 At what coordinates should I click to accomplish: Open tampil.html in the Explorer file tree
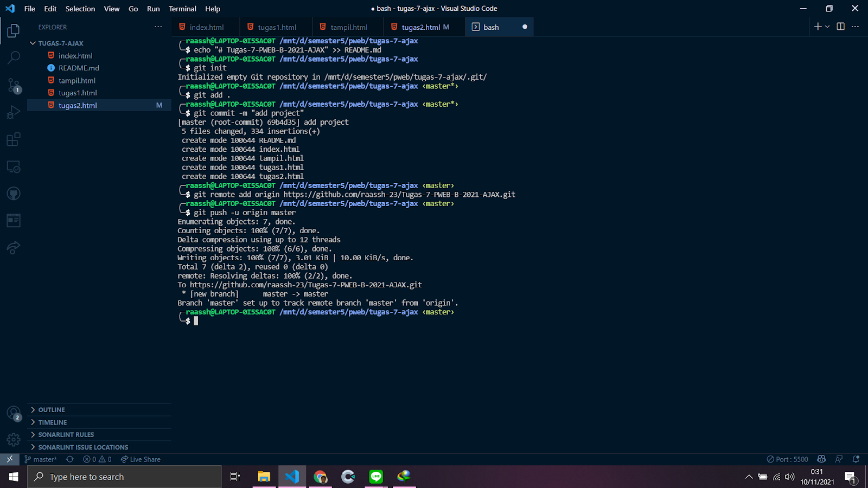(x=99, y=80)
